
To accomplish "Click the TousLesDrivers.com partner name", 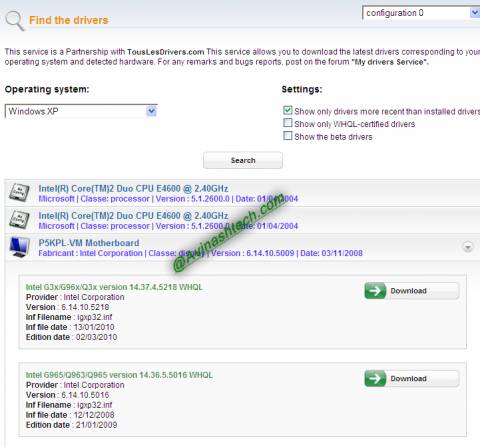I will coord(166,52).
